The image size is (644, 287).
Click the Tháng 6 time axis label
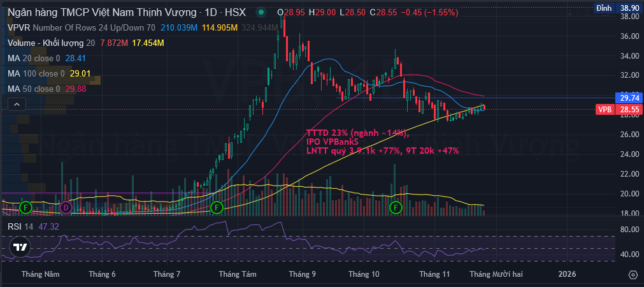click(102, 274)
